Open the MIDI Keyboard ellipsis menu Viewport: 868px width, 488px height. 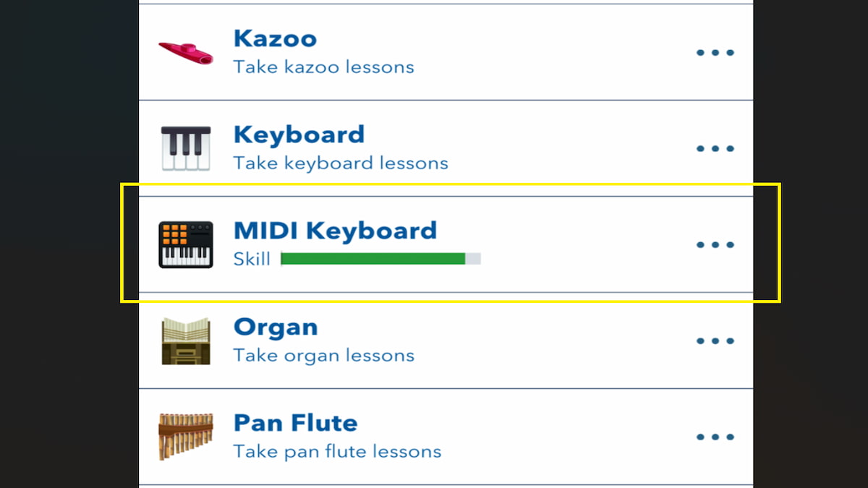pyautogui.click(x=715, y=244)
